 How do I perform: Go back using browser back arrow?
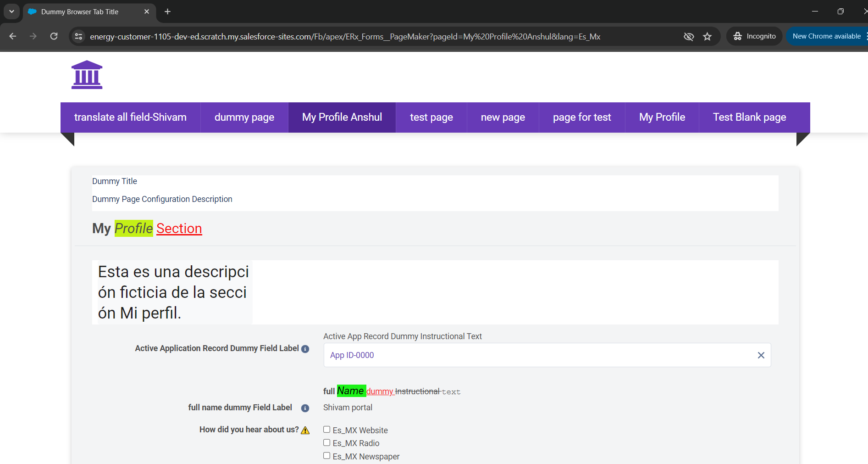point(13,36)
